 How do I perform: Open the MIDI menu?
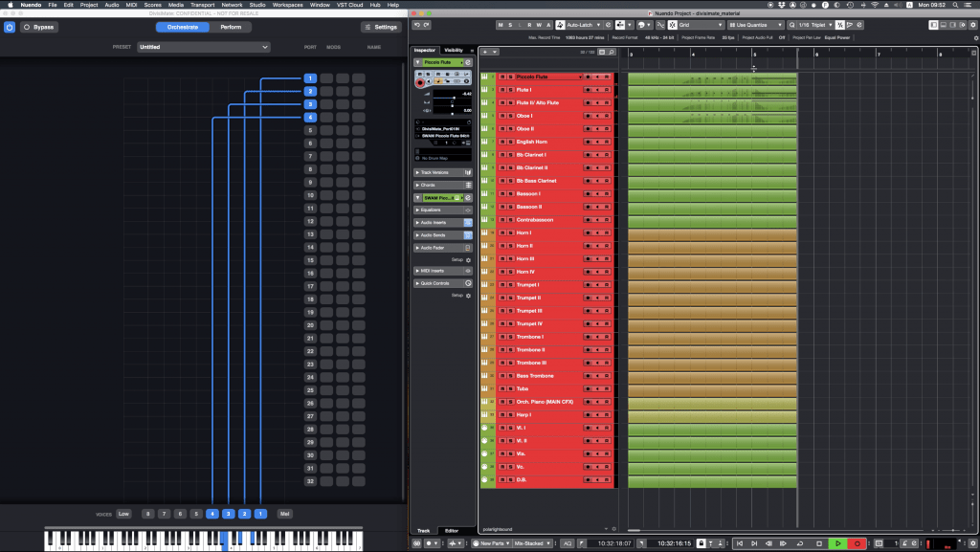[131, 5]
